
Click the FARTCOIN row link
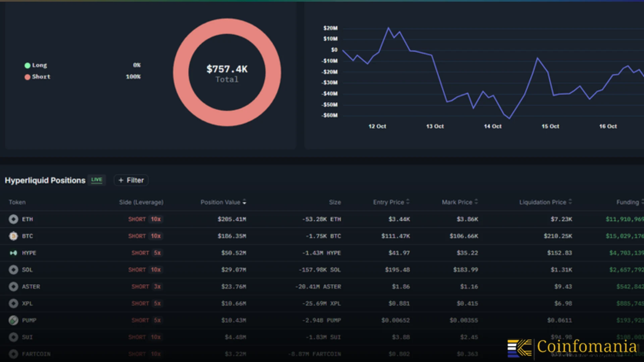36,354
